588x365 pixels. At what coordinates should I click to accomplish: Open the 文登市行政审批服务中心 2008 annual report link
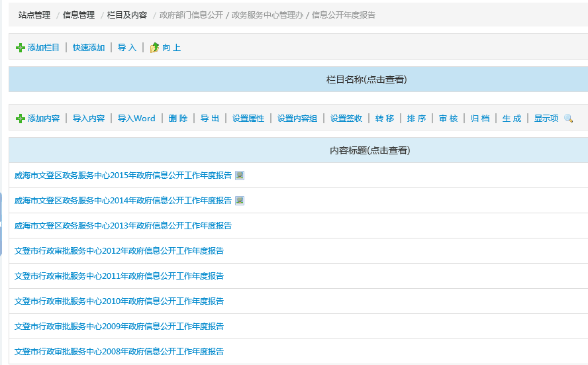click(x=119, y=352)
